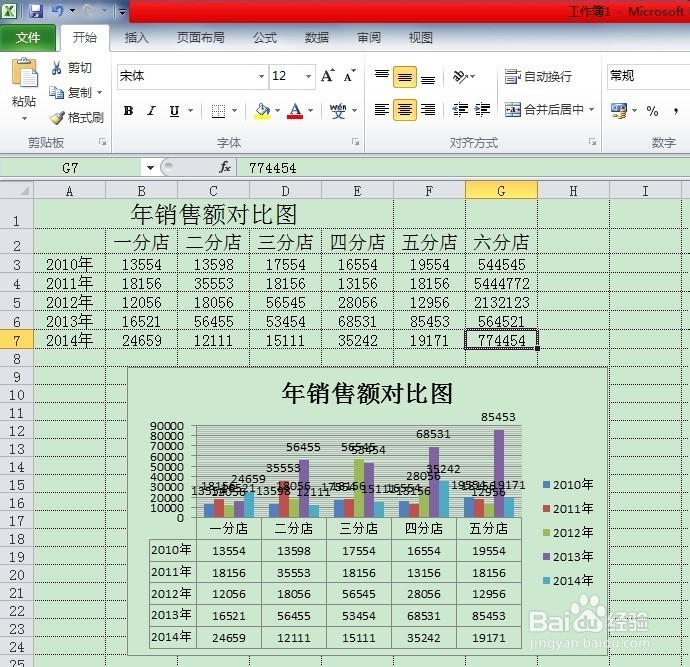This screenshot has height=667, width=690.
Task: Click 2013年 purple legend swatch in chart
Action: click(x=547, y=557)
